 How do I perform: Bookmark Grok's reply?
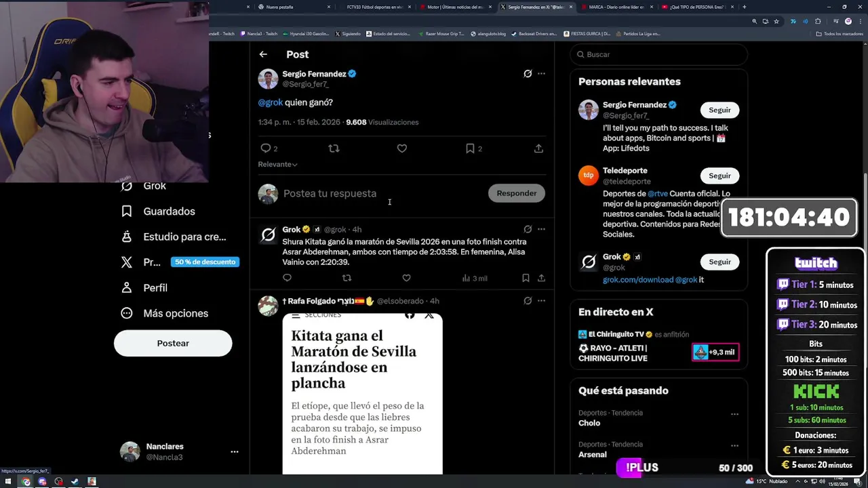pyautogui.click(x=526, y=278)
